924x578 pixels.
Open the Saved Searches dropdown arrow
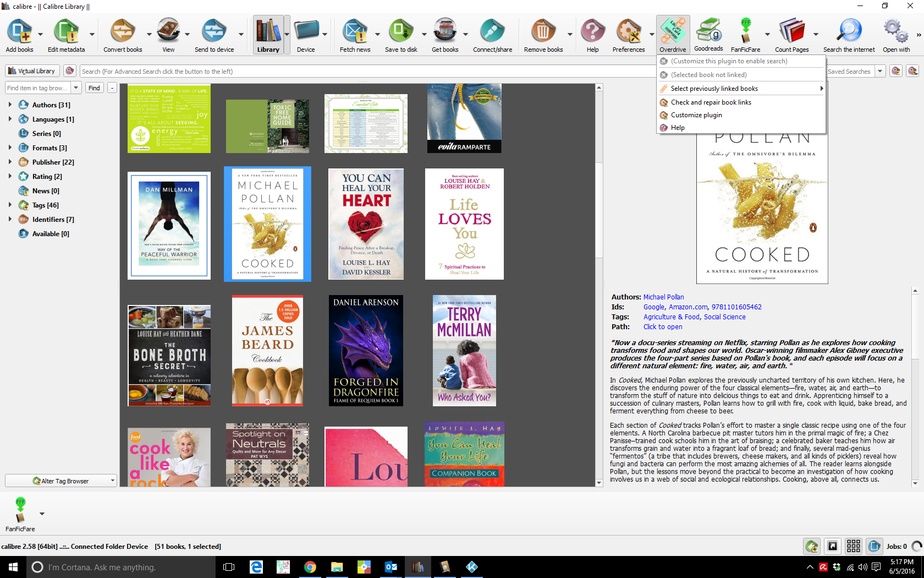coord(880,71)
